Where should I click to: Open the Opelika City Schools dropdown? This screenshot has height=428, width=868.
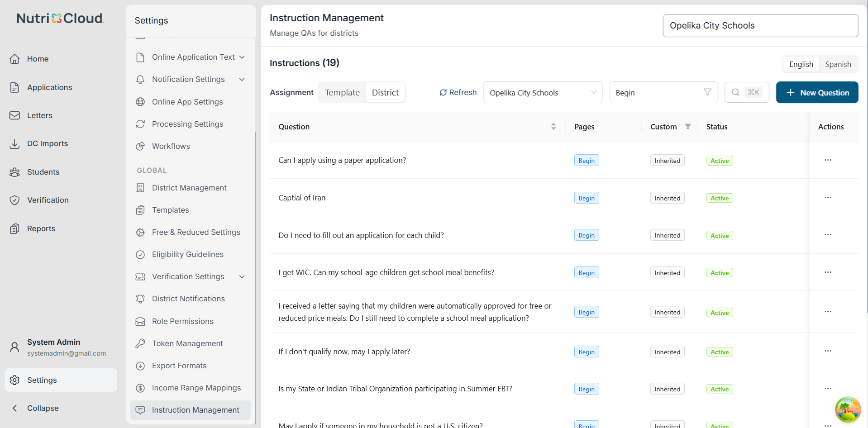pyautogui.click(x=543, y=92)
